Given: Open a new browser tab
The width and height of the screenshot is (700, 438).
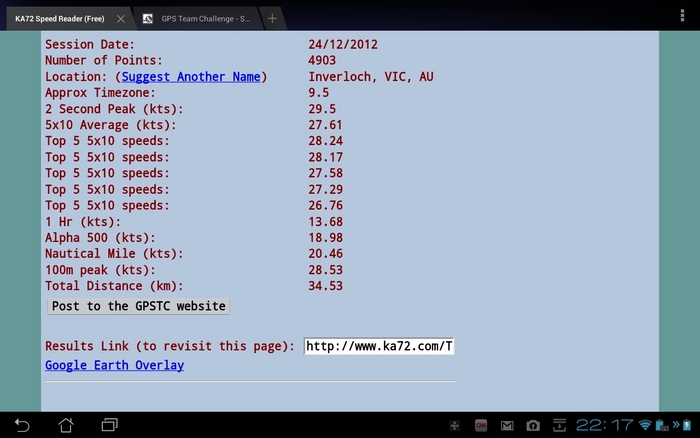Looking at the screenshot, I should 272,18.
